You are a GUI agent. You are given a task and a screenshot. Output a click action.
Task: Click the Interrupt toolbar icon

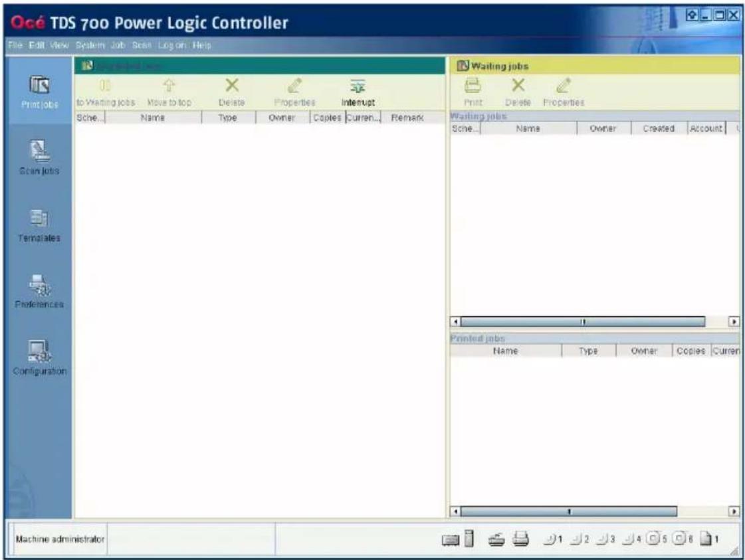pos(358,86)
